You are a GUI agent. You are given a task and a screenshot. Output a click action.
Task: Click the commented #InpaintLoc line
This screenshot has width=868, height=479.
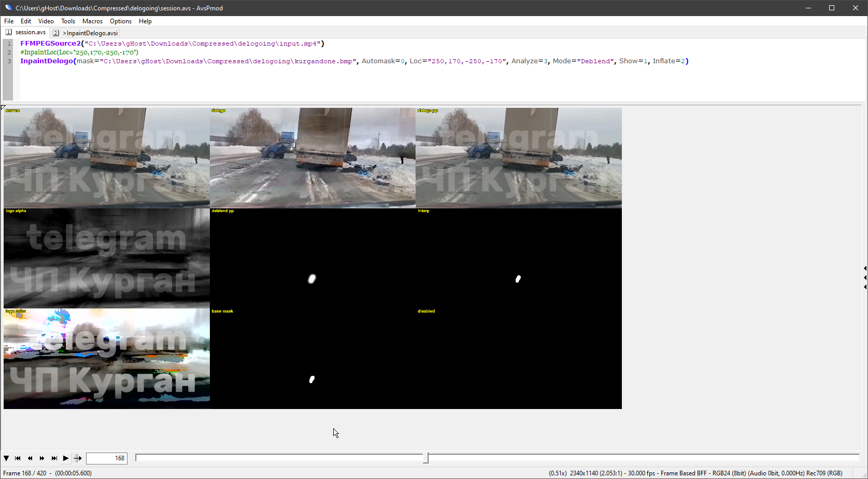(79, 52)
